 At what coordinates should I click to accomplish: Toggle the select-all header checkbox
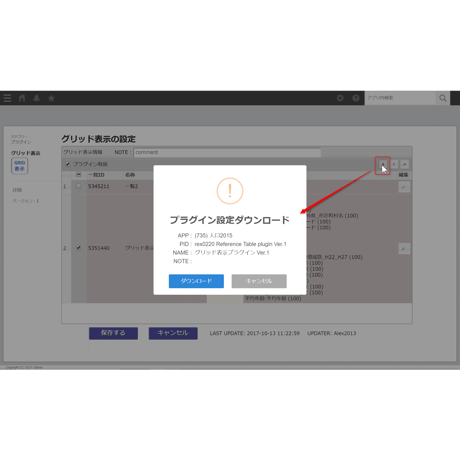point(79,175)
